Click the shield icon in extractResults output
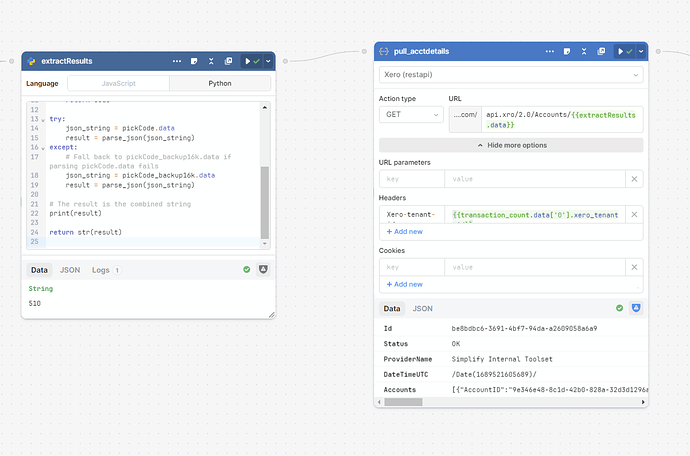Screen dimensions: 690x456 pyautogui.click(x=263, y=269)
